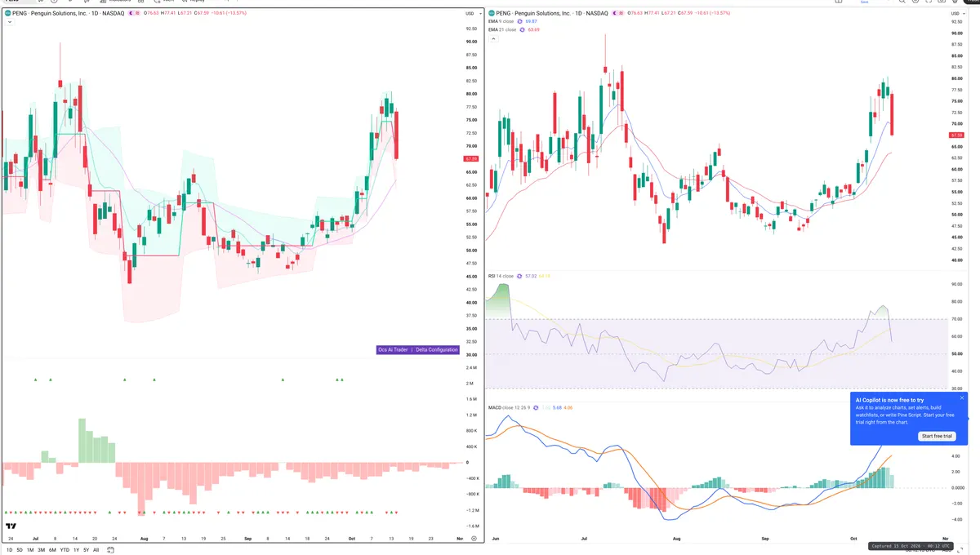Click Aug on left chart time axis
The height and width of the screenshot is (555, 980).
coord(144,539)
